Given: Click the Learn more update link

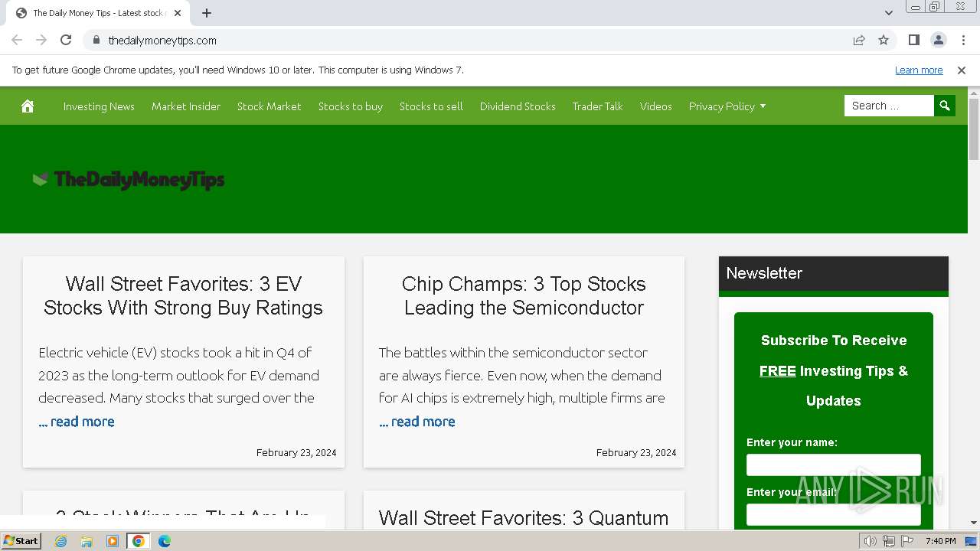Looking at the screenshot, I should [919, 70].
